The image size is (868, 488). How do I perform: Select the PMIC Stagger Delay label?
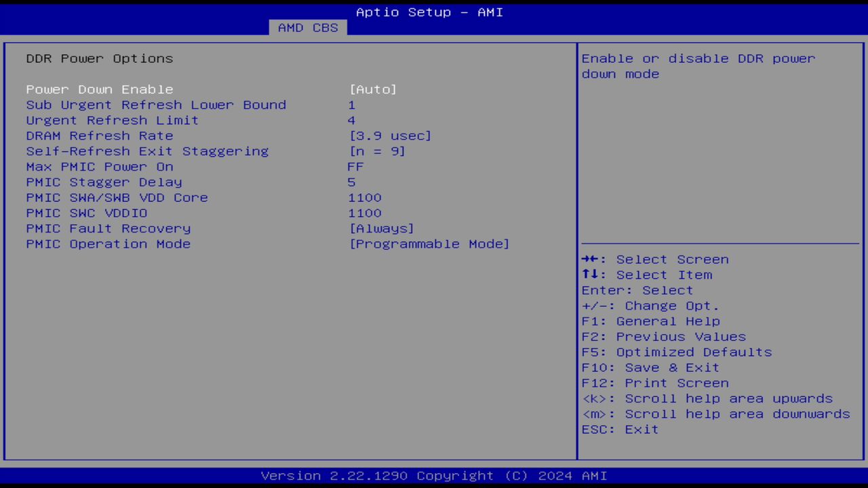(x=104, y=182)
